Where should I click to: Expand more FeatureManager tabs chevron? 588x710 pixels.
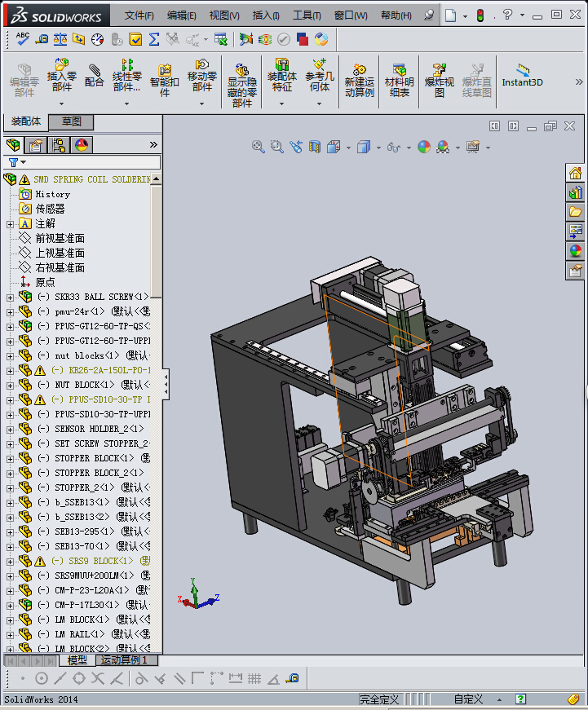(153, 145)
